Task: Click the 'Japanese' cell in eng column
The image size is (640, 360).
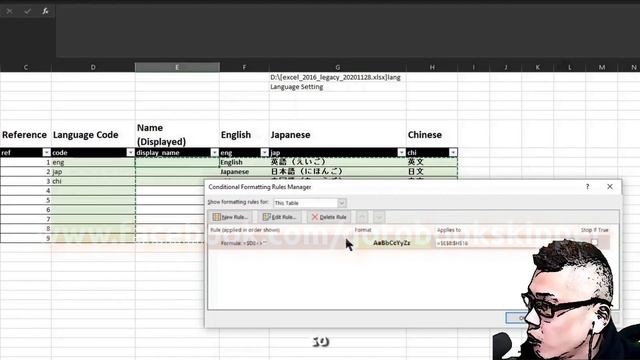Action: coord(244,171)
